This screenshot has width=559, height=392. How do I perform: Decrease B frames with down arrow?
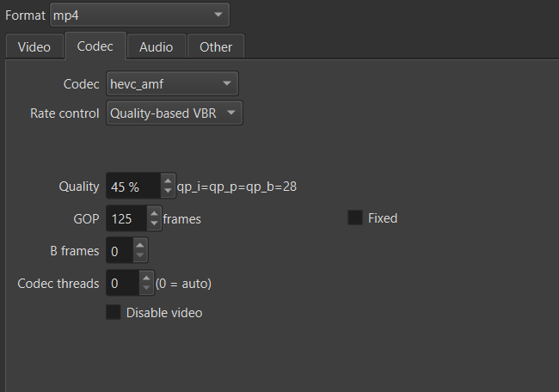pos(140,256)
